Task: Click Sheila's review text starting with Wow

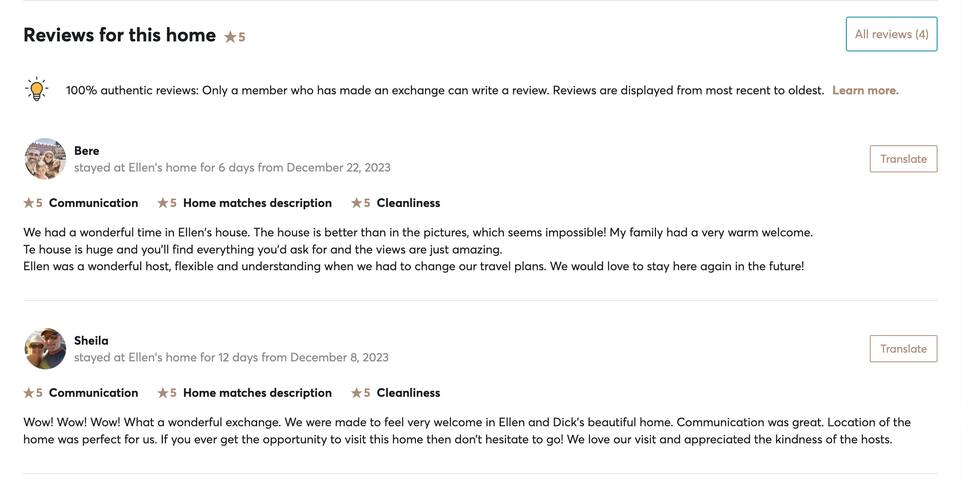Action: pos(467,431)
